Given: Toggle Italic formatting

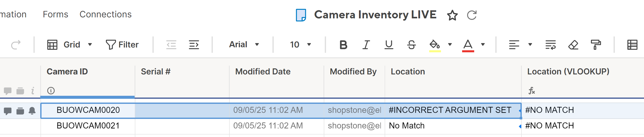Looking at the screenshot, I should point(366,45).
